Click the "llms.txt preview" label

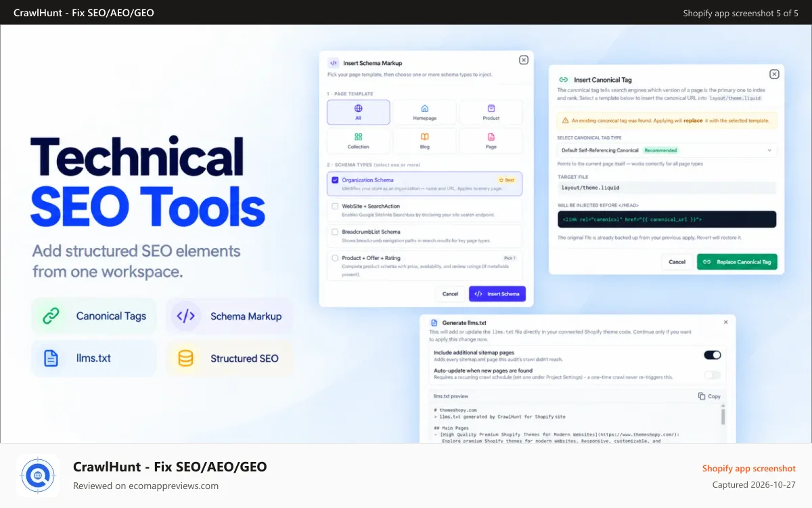point(451,396)
